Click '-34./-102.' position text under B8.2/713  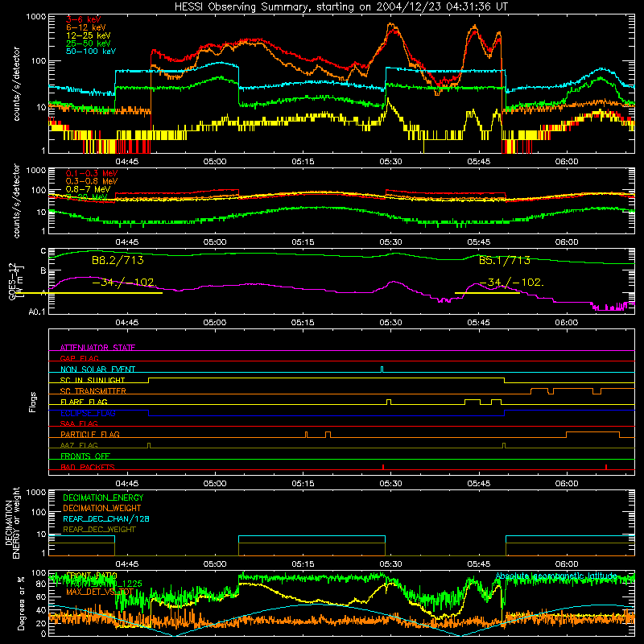click(x=125, y=283)
